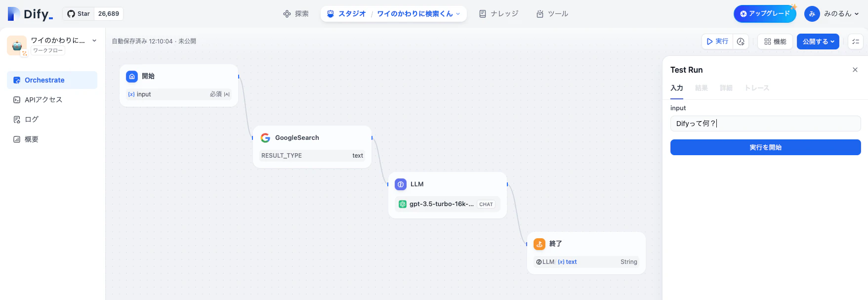
Task: Open ログ in the sidebar
Action: coord(52,120)
